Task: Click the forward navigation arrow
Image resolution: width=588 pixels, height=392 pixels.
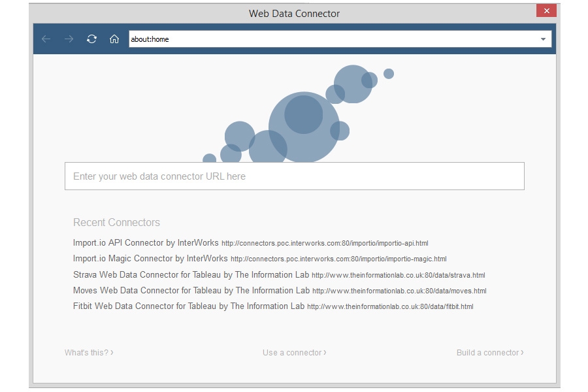Action: [67, 39]
